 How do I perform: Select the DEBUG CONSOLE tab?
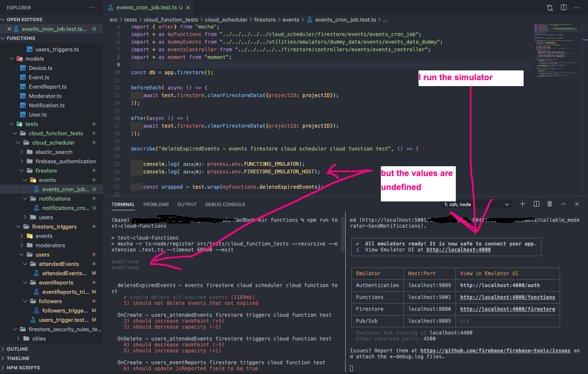pyautogui.click(x=225, y=204)
